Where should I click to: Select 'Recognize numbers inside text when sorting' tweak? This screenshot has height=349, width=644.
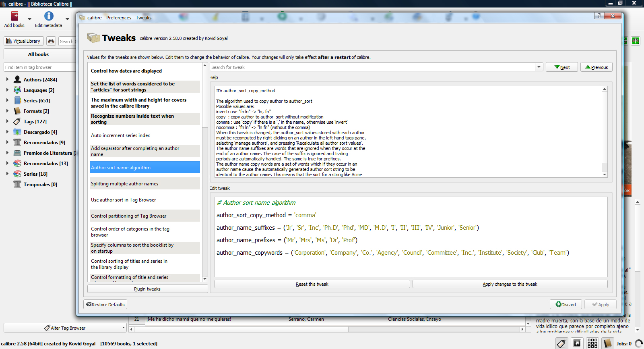pyautogui.click(x=145, y=119)
